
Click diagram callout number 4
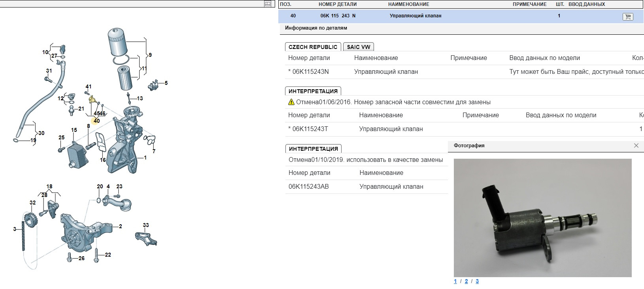[108, 186]
